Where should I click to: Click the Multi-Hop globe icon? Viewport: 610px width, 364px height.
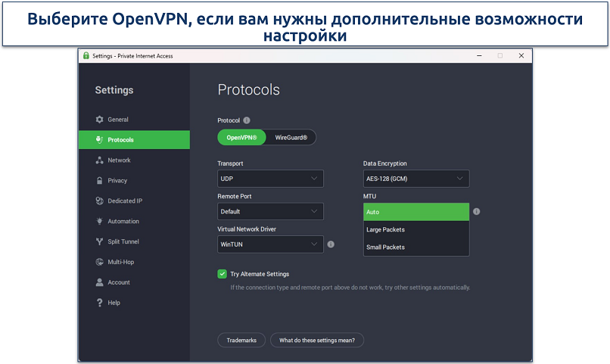point(99,263)
